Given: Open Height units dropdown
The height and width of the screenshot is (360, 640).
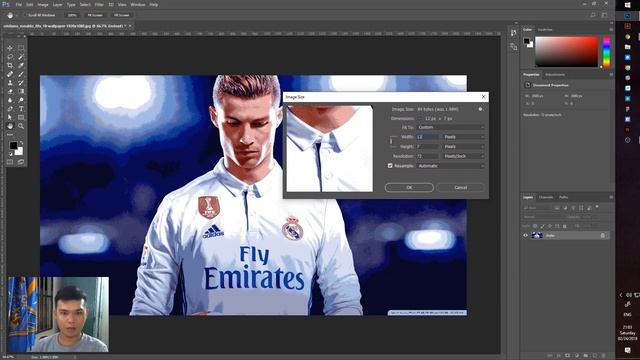Looking at the screenshot, I should click(464, 146).
